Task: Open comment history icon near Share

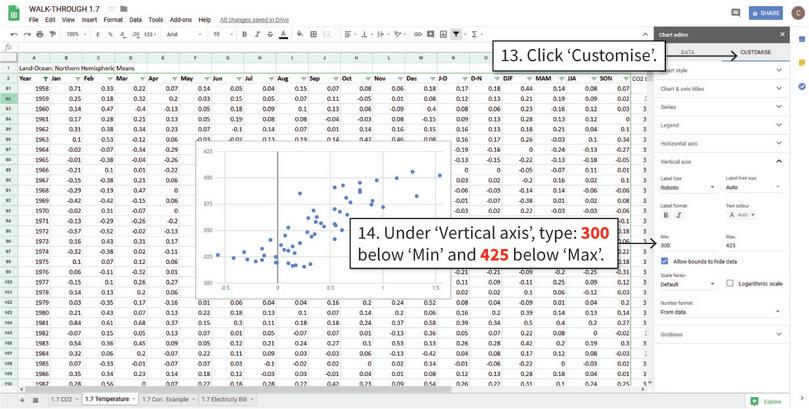Action: pyautogui.click(x=736, y=13)
